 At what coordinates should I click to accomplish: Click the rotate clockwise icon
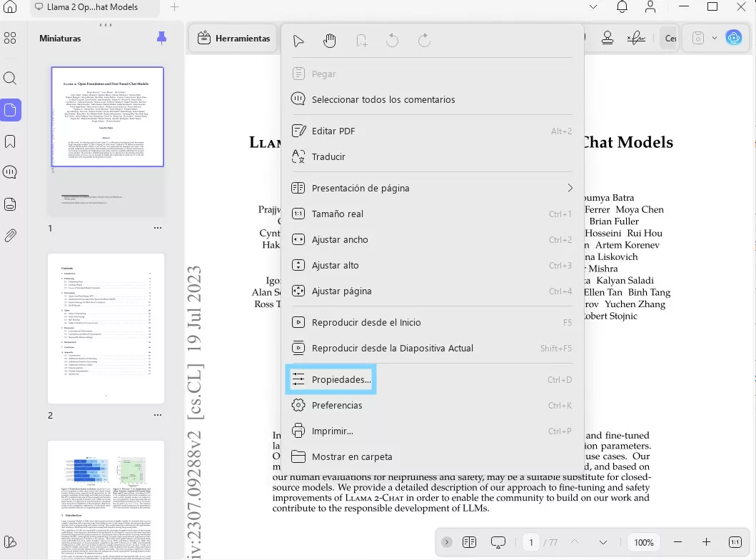pyautogui.click(x=424, y=41)
